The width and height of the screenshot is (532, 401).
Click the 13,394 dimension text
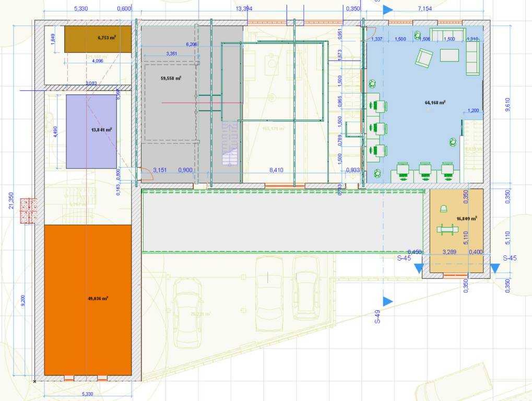click(x=244, y=8)
